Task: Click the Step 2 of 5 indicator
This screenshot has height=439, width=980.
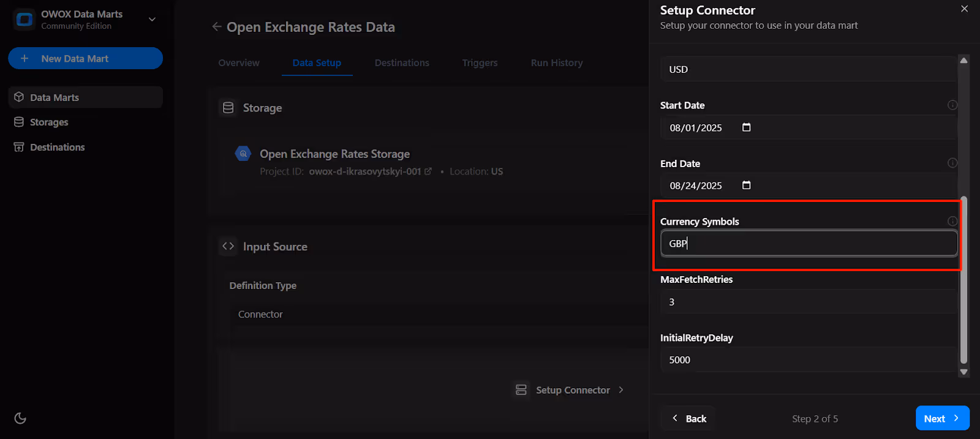Action: [815, 419]
